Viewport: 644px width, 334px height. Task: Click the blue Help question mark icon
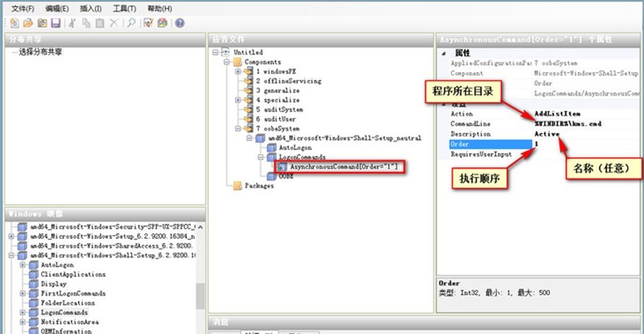tap(180, 24)
